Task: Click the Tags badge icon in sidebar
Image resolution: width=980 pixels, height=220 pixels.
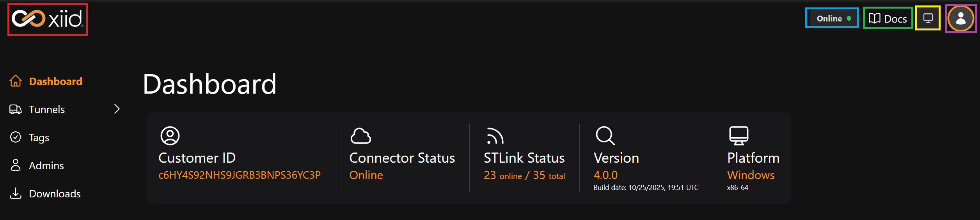Action: [x=16, y=137]
